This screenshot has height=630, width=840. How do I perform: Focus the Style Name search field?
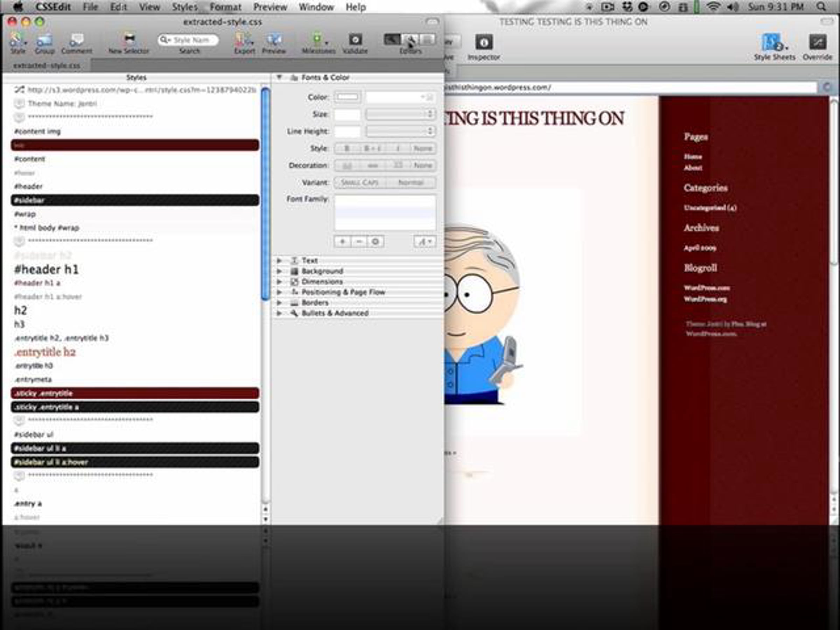pyautogui.click(x=188, y=40)
